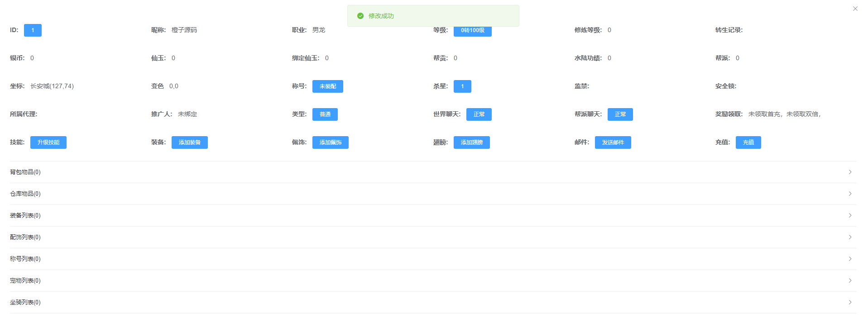Click the 未装配 title button
868x327 pixels.
tap(327, 86)
